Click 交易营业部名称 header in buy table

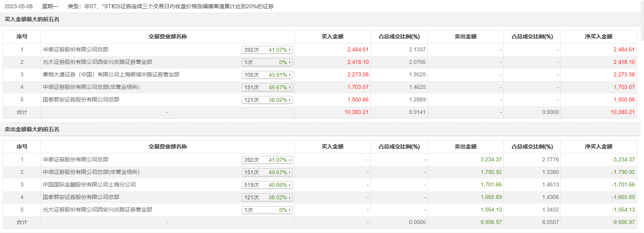[168, 36]
